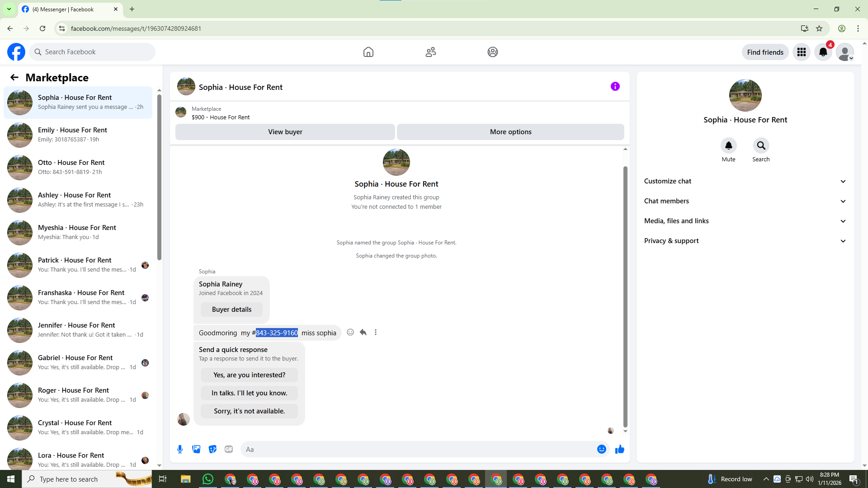Screen dimensions: 868x488
Task: Open the Gabriel · House For Rent chat
Action: pyautogui.click(x=78, y=363)
